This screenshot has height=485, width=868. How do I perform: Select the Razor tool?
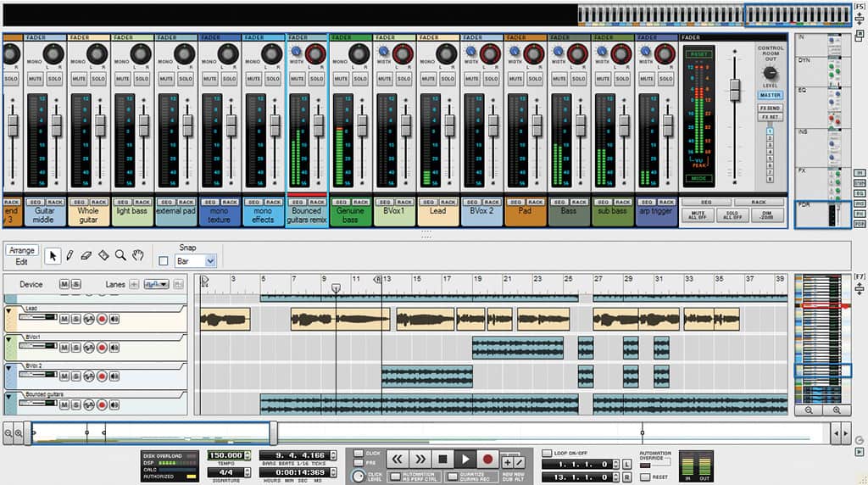point(103,255)
